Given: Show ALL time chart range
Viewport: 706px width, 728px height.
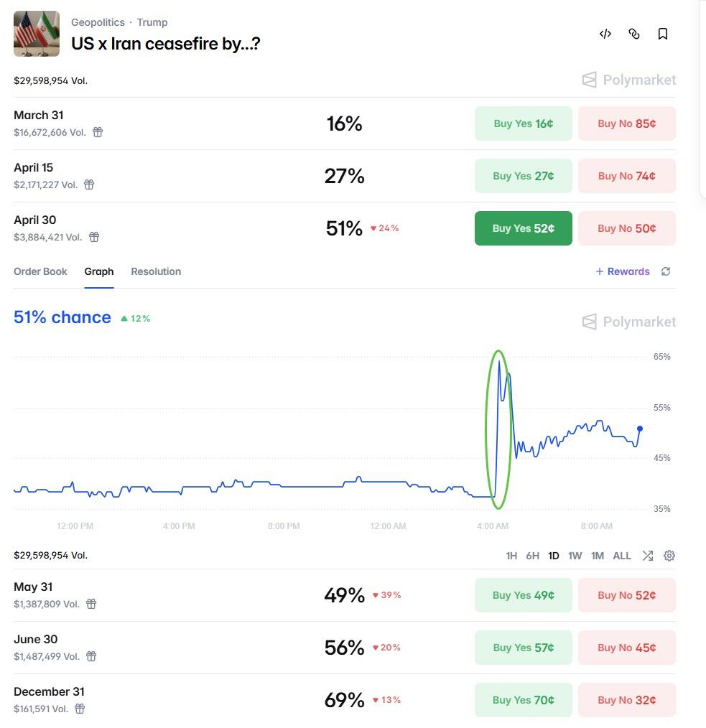Looking at the screenshot, I should click(x=622, y=556).
